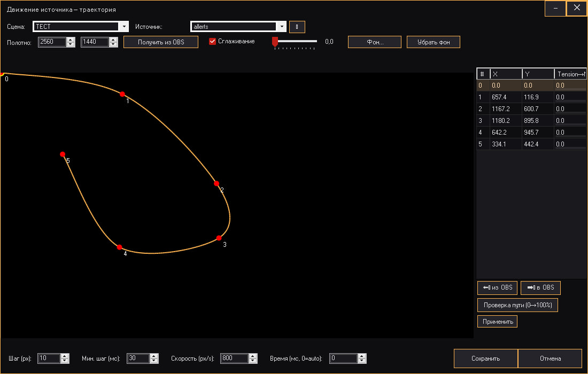Open the Сцена dropdown showing ТЕСТ
The height and width of the screenshot is (374, 588).
(124, 26)
